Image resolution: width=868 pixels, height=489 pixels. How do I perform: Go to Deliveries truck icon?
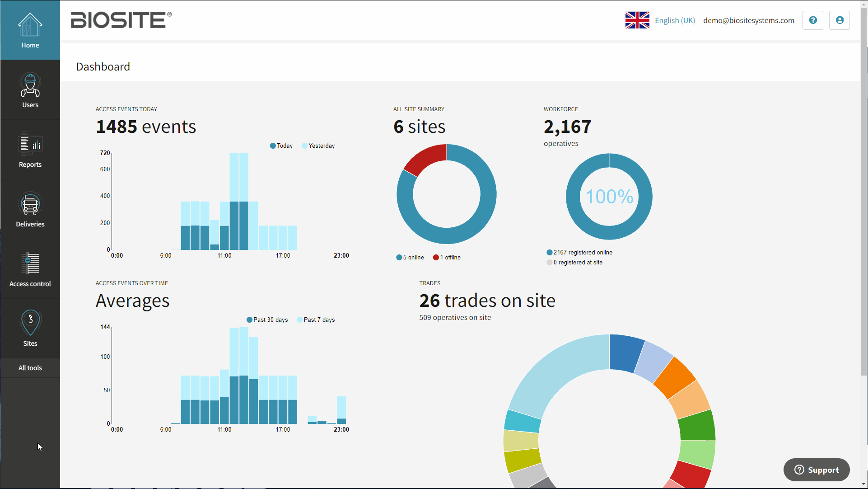click(30, 204)
